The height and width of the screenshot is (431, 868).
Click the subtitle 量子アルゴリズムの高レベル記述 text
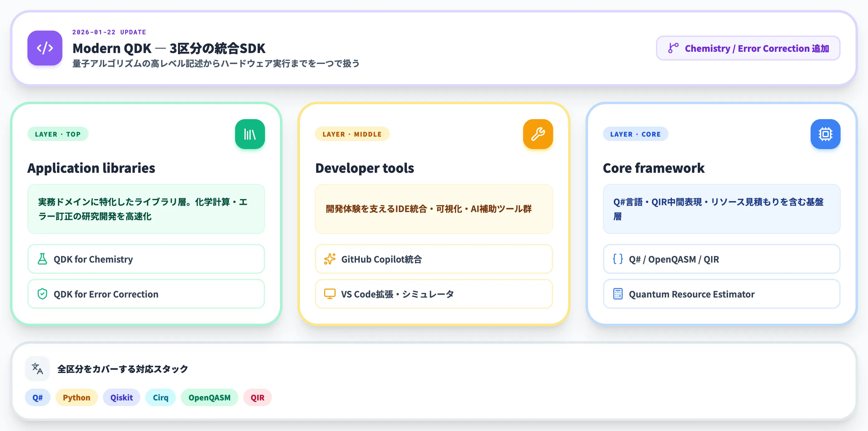tap(216, 63)
